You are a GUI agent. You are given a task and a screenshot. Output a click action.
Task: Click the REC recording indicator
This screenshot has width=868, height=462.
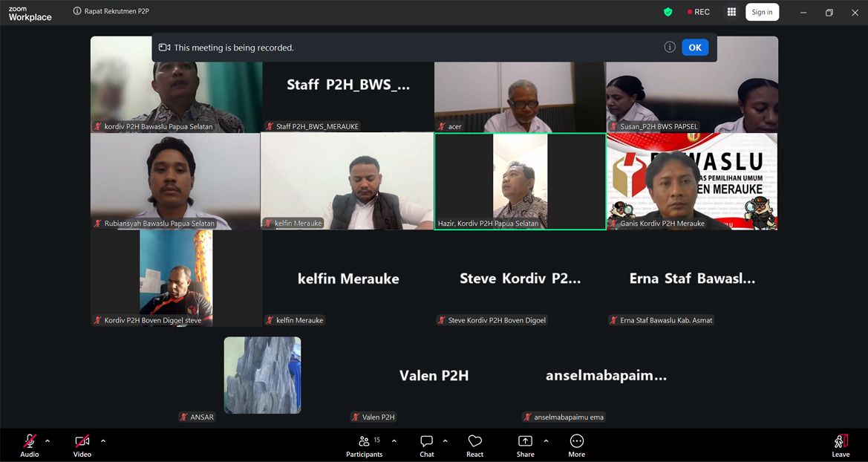click(x=699, y=12)
